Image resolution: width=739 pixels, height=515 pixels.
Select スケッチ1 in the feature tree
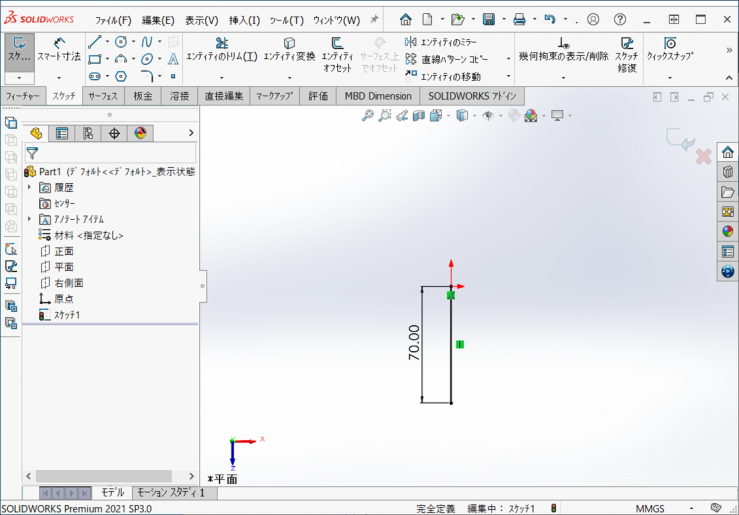(66, 315)
